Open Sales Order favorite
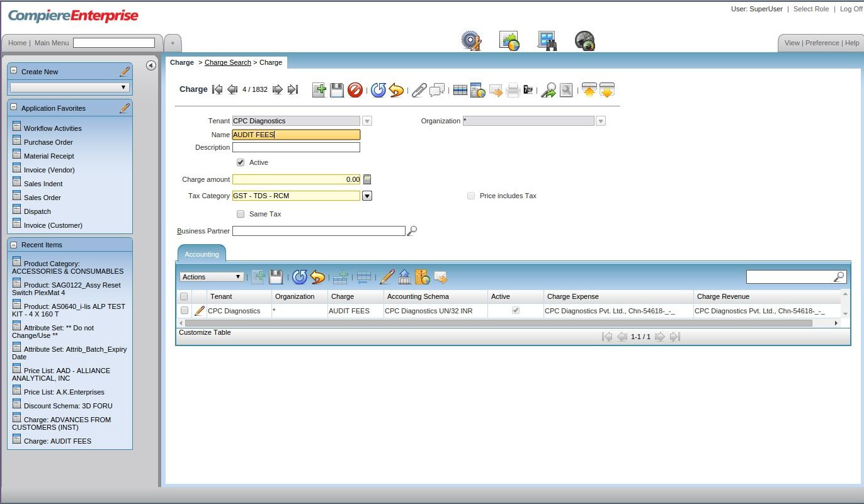Screen dimensions: 864x504 click(42, 198)
